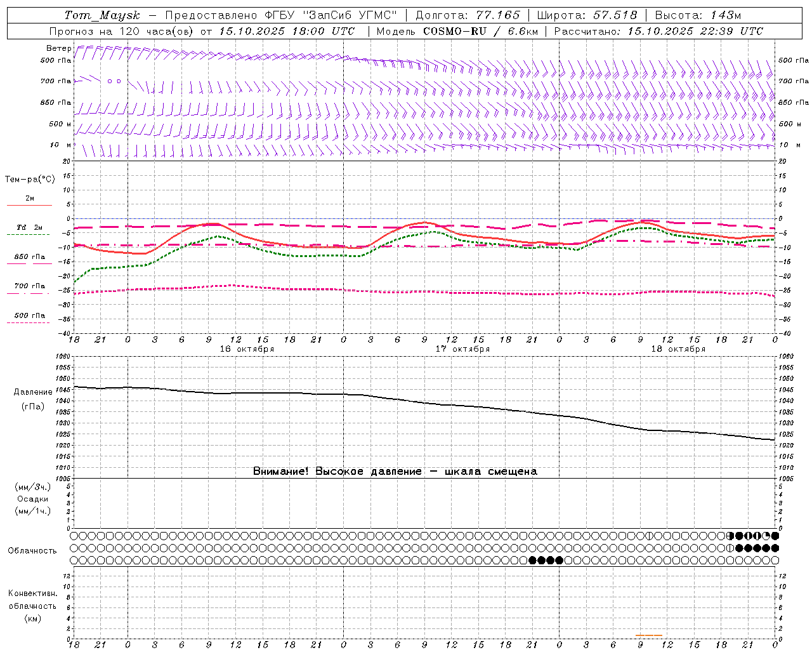812x650 pixels.
Task: Click the station name "Tom_Maysk" in header
Action: [x=103, y=15]
